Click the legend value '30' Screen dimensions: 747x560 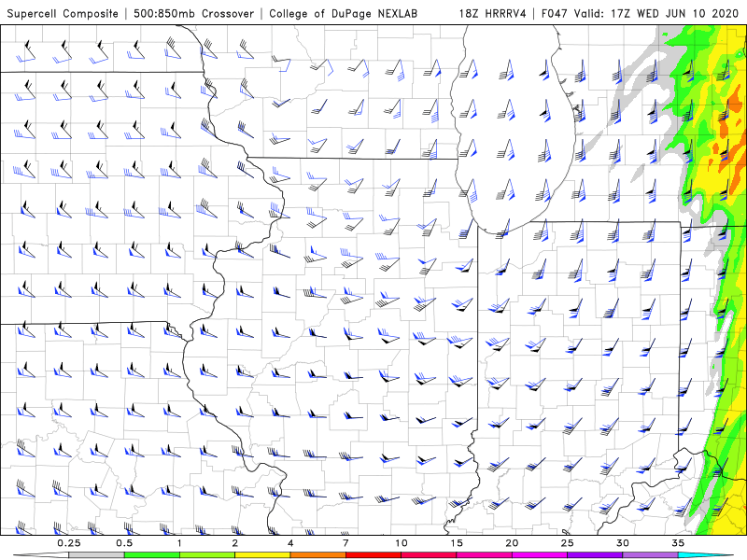[622, 543]
